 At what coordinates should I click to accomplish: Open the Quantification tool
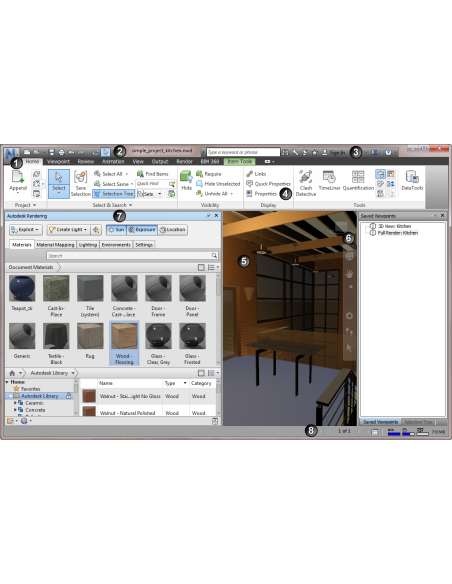[x=358, y=181]
